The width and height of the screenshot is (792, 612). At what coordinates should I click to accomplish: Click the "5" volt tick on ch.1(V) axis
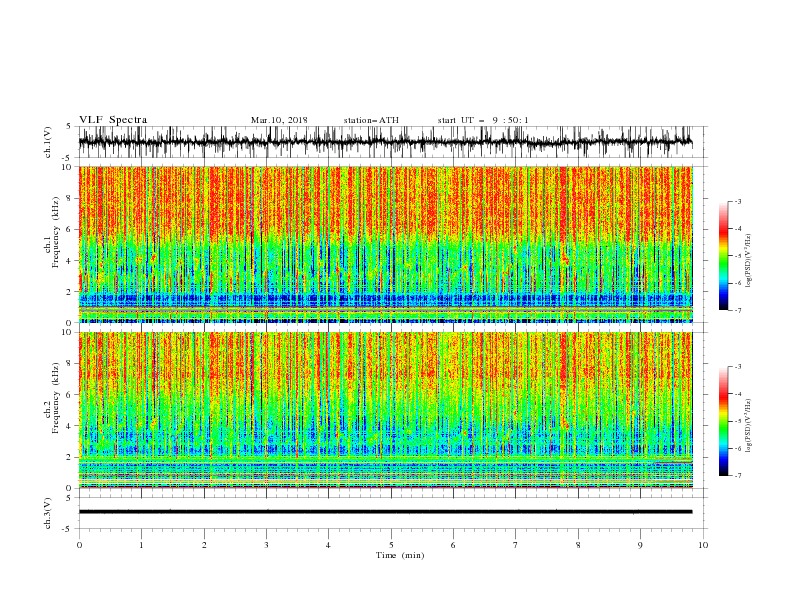pos(69,127)
